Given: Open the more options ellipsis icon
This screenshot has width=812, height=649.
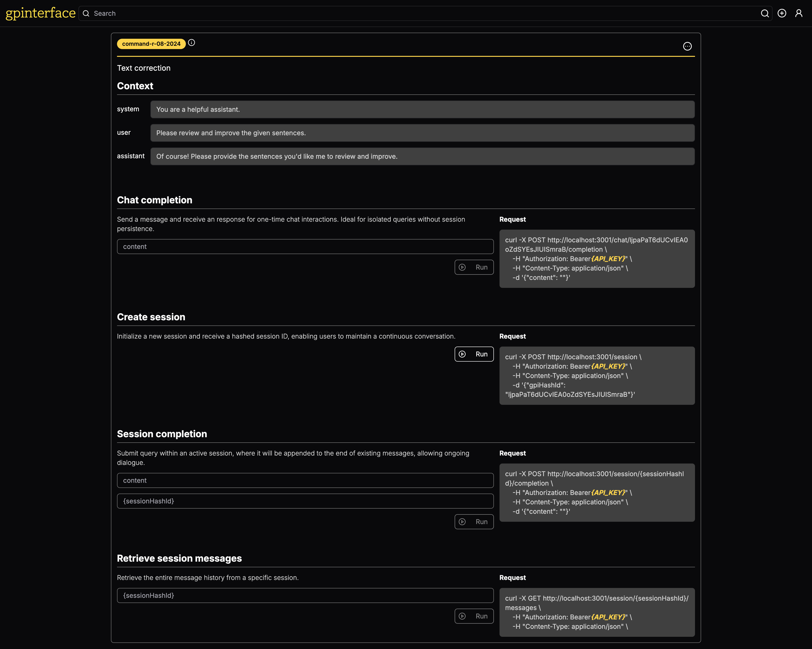Looking at the screenshot, I should click(x=687, y=46).
